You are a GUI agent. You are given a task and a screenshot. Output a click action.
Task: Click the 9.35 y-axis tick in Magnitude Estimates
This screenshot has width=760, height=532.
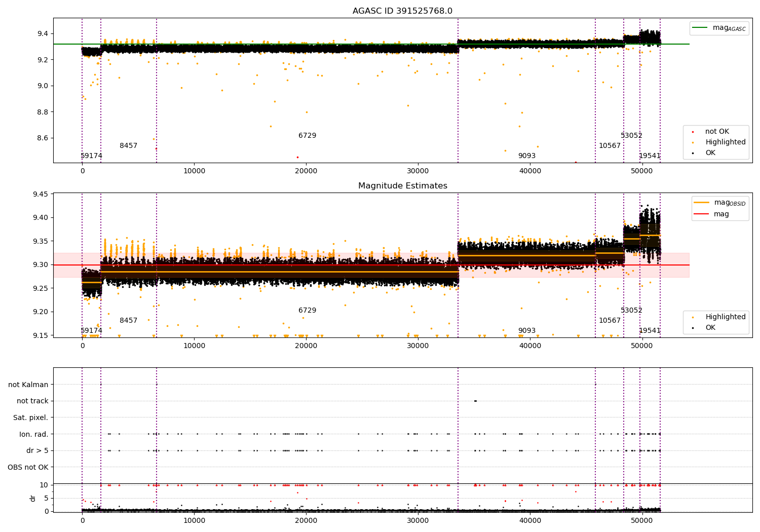tap(41, 242)
